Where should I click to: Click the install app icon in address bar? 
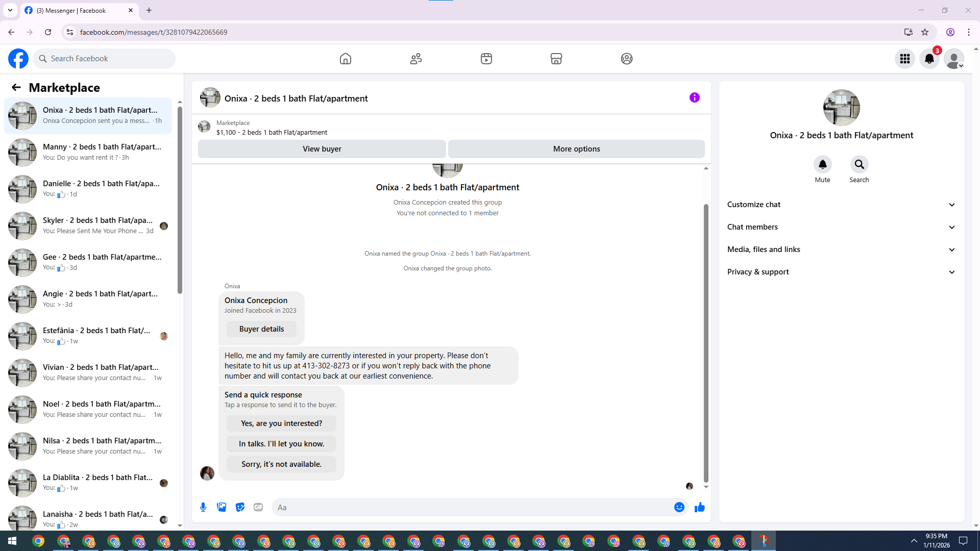pos(908,32)
